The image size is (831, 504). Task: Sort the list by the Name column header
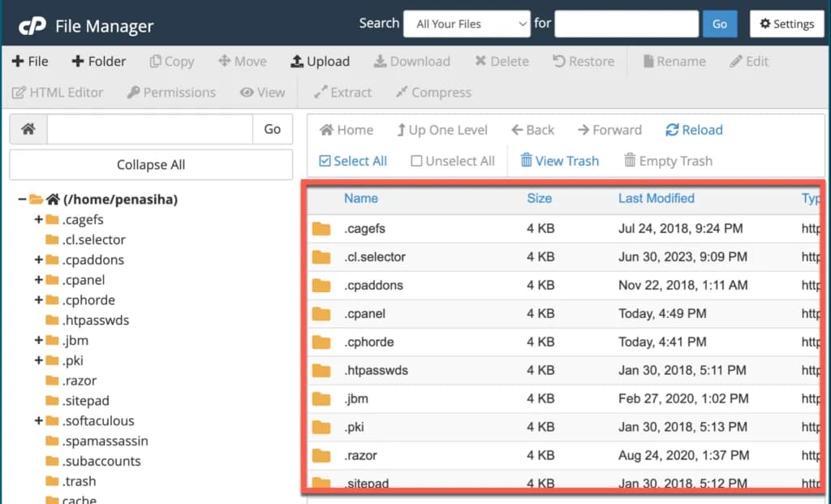(360, 198)
